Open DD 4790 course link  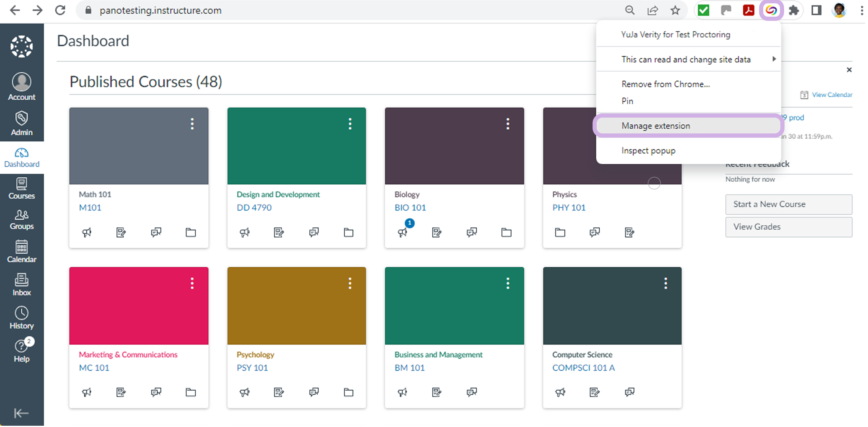[254, 208]
